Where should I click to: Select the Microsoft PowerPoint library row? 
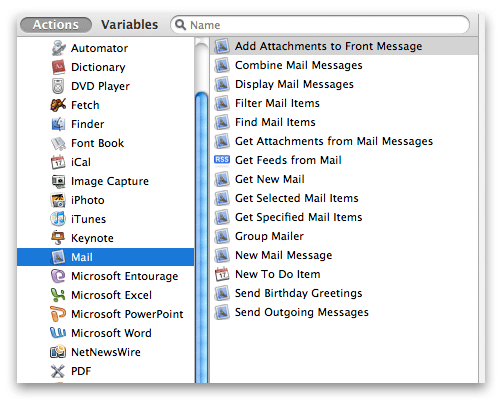tap(106, 314)
